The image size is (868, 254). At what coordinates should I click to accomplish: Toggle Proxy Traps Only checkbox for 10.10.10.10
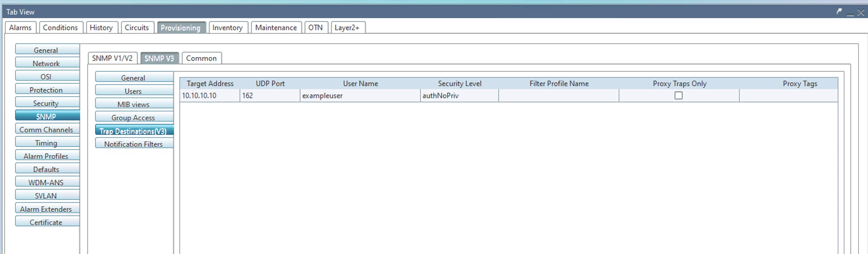click(x=679, y=96)
